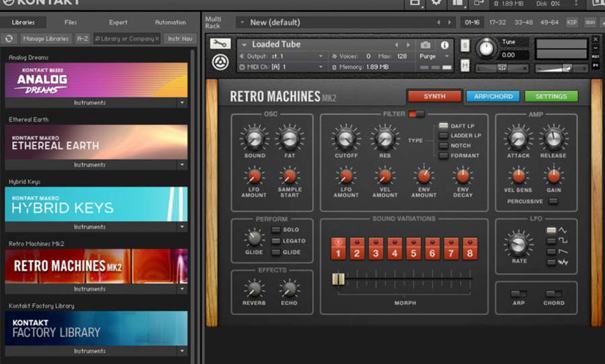Open instrument edit mode with the wrench icon
The image size is (605, 364).
click(220, 44)
